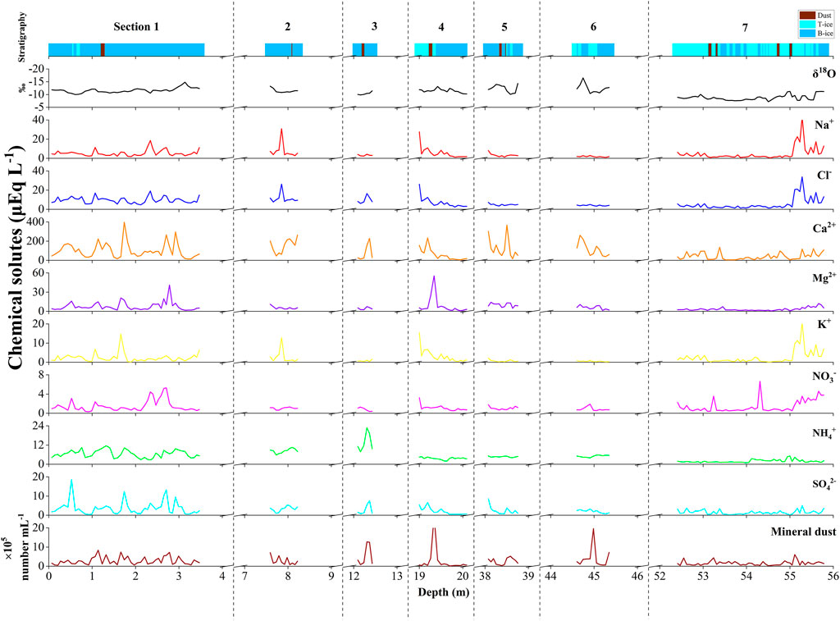Click the depth tick label '46'

[637, 576]
